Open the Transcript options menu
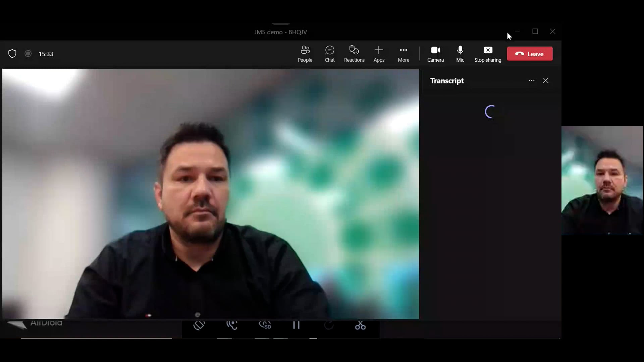Image resolution: width=644 pixels, height=362 pixels. click(x=531, y=80)
